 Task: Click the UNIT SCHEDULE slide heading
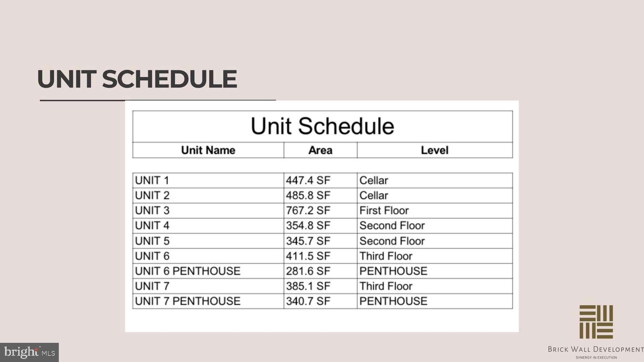click(x=137, y=79)
